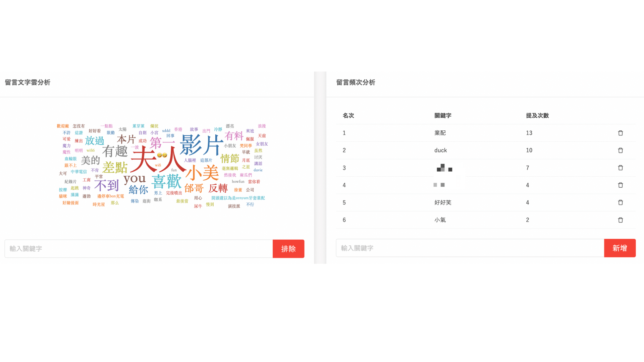644x362 pixels.
Task: Remove the 小氣 keyword with trash icon
Action: pyautogui.click(x=620, y=220)
